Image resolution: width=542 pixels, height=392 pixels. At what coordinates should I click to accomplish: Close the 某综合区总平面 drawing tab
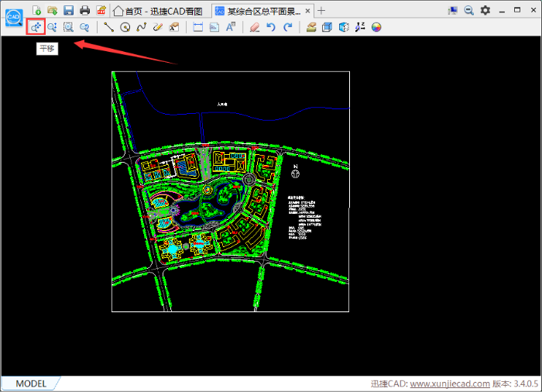[308, 11]
